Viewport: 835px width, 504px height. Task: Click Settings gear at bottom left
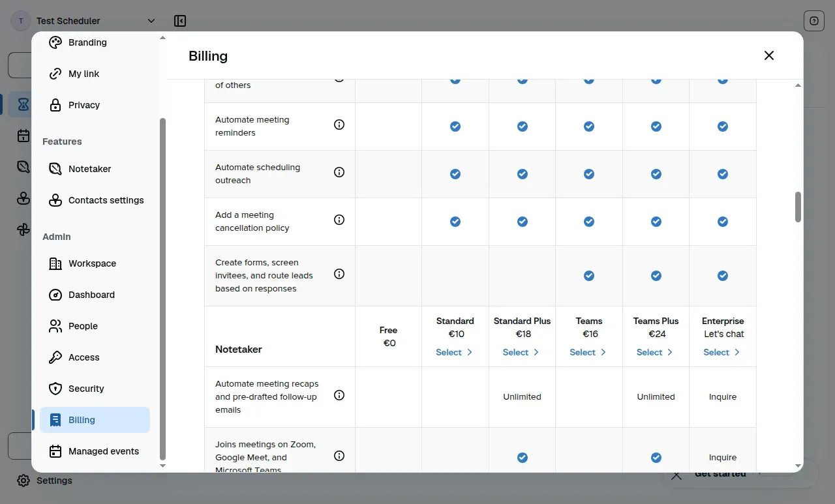[44, 481]
